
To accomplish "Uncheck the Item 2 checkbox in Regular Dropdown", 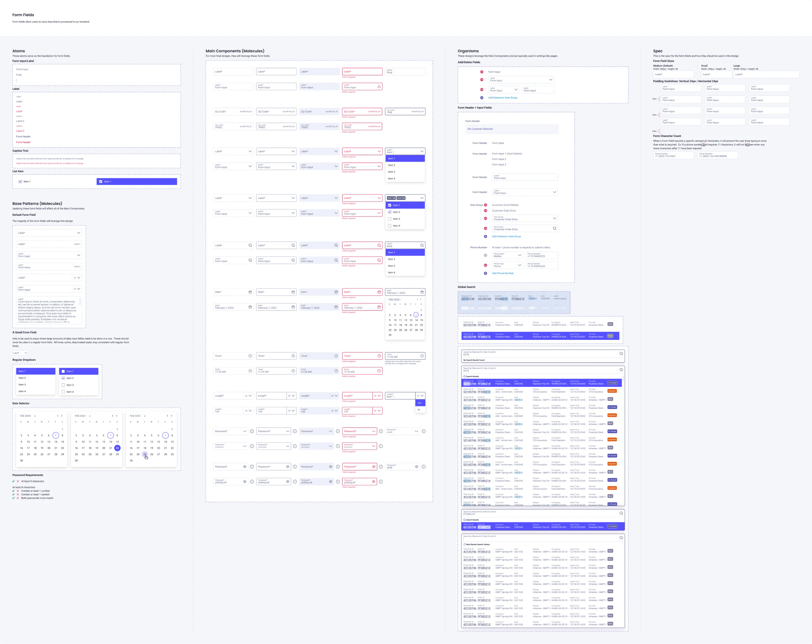I will click(x=63, y=378).
